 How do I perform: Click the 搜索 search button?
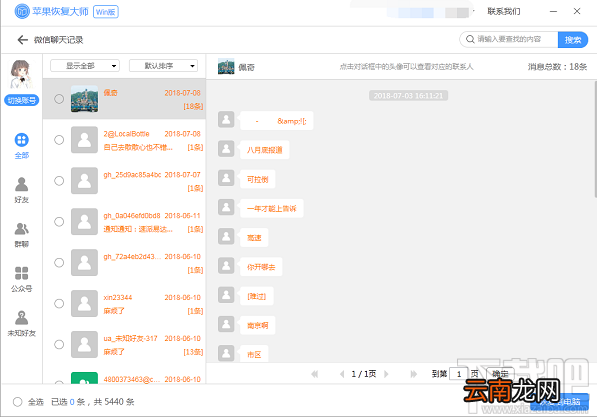click(573, 40)
